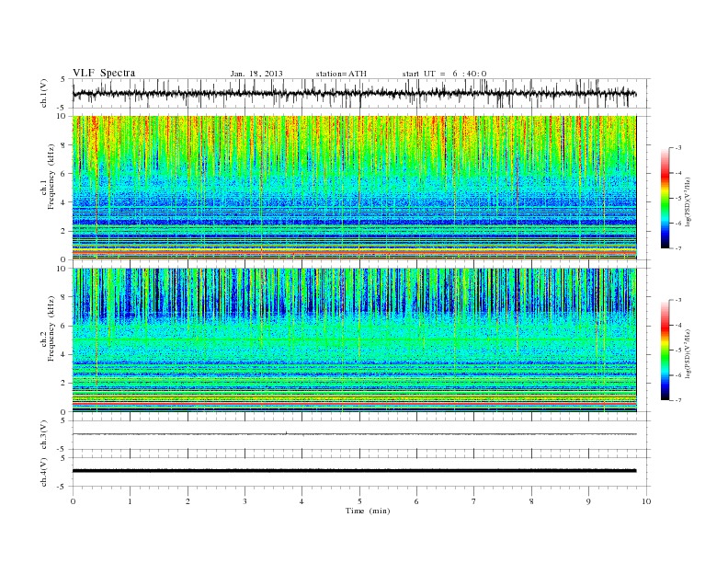
Task: Click the "10" kHz tick of ch.1 spectrogram
Action: click(63, 116)
